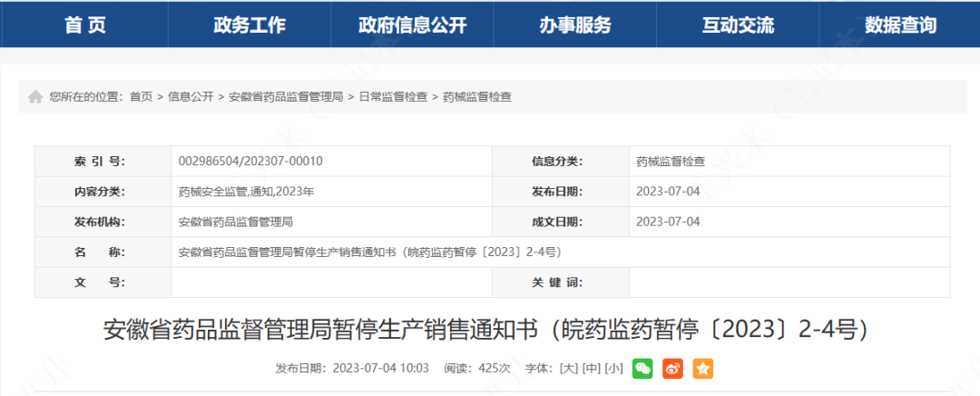Viewport: 980px width, 396px height.
Task: Set font size to small [小]
Action: (613, 369)
